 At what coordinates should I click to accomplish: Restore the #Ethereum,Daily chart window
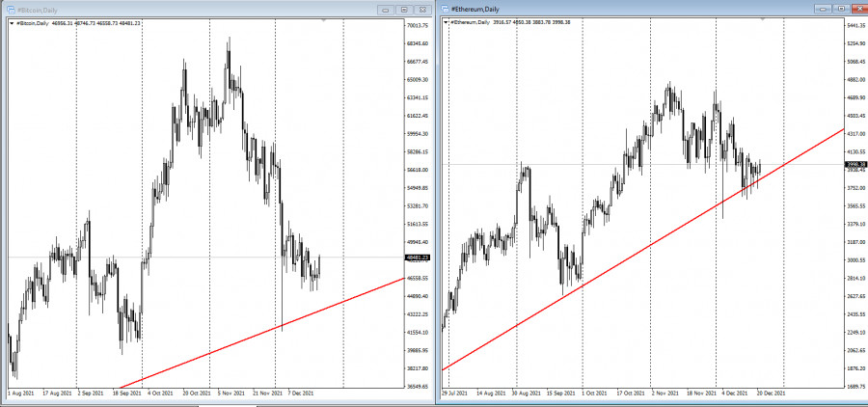[841, 9]
